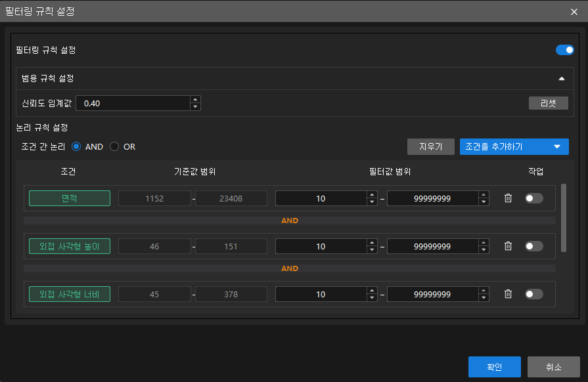Click 너비 reference value 378

(x=231, y=294)
